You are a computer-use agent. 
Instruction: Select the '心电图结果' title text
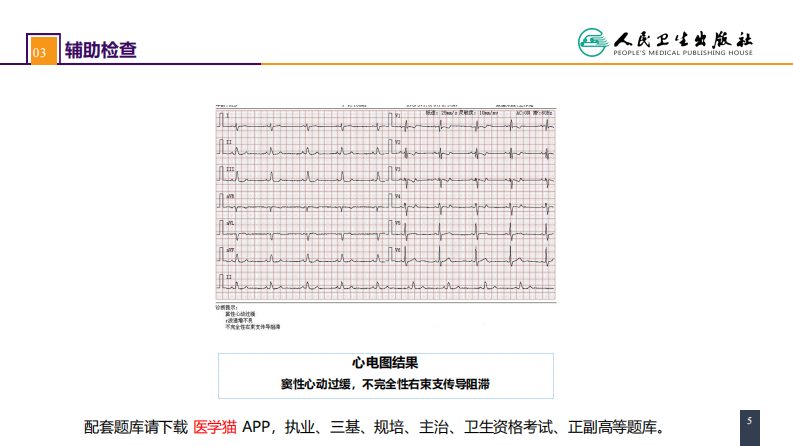[385, 363]
